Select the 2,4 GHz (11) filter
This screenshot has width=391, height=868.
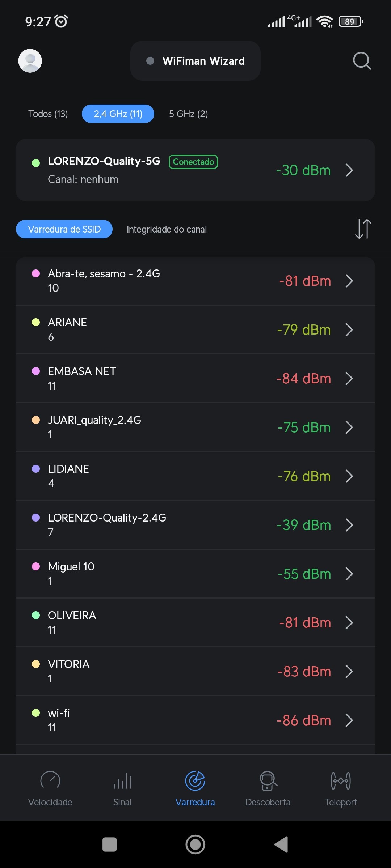click(x=118, y=114)
